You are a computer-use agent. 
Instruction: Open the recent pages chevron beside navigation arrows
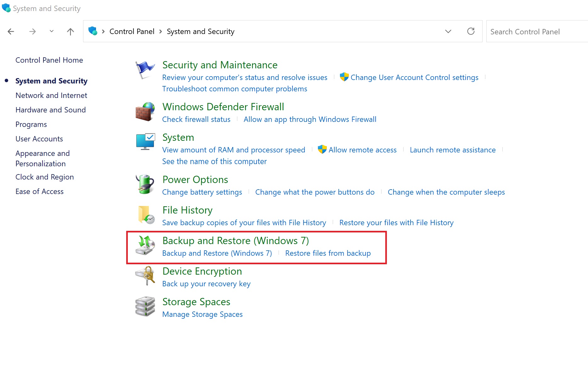pyautogui.click(x=51, y=31)
